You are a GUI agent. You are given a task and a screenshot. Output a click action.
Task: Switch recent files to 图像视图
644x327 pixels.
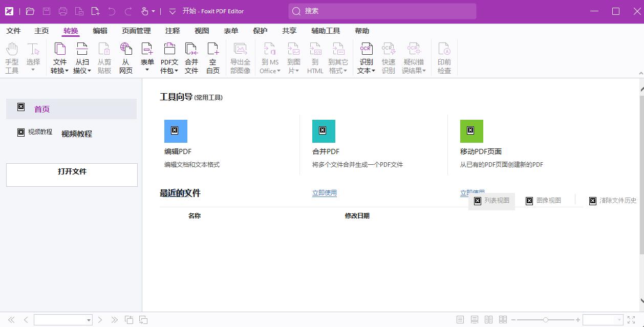[543, 201]
